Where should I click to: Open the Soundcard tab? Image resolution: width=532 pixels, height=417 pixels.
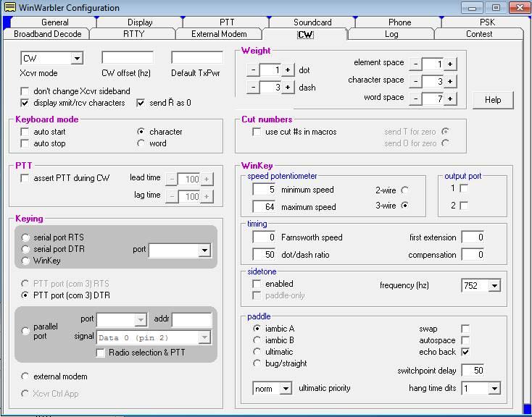tap(312, 22)
